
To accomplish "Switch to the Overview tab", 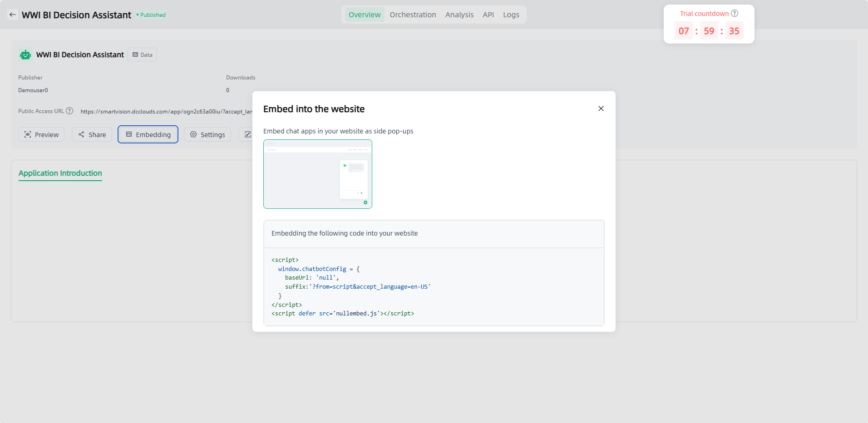I will (364, 15).
